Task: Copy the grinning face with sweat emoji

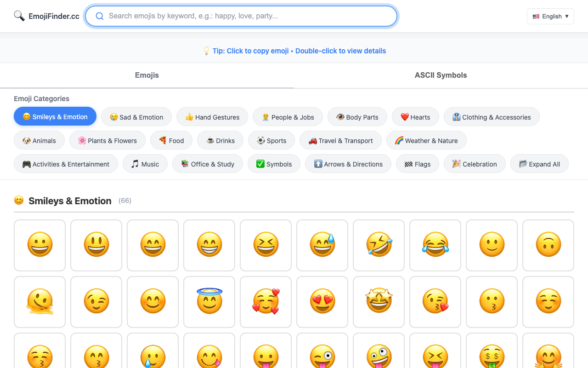Action: pos(322,245)
